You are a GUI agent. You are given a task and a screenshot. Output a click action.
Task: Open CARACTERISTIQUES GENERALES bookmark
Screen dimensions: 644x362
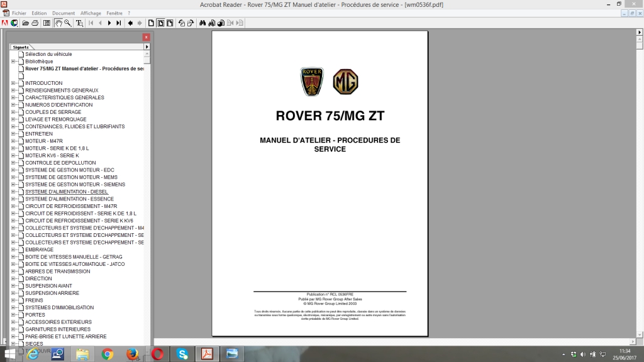pos(65,97)
